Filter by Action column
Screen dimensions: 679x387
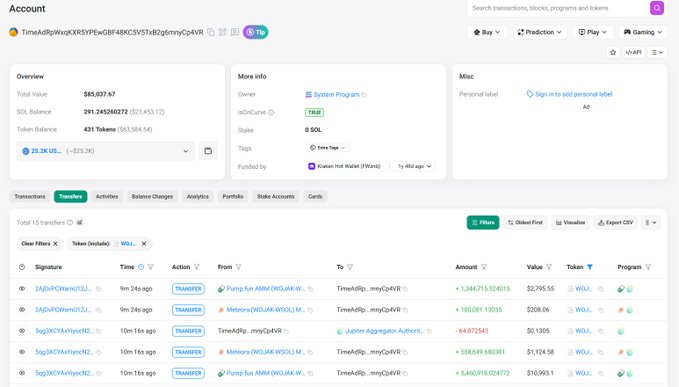coord(197,267)
